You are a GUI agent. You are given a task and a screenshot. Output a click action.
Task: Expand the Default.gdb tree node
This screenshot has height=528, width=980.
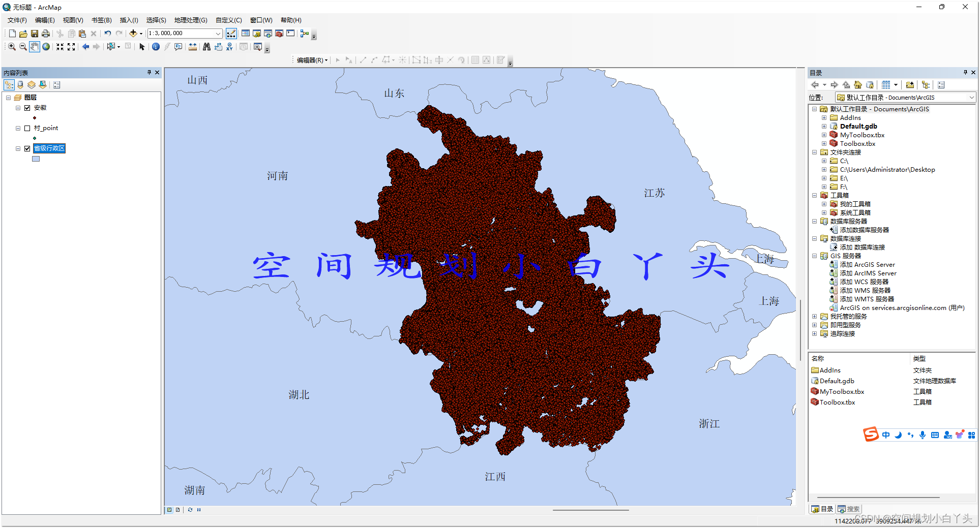coord(824,127)
